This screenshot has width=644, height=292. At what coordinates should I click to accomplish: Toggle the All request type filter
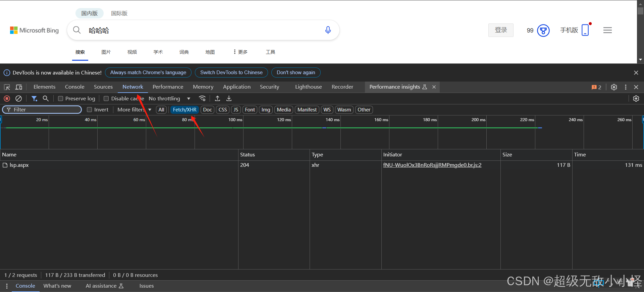point(161,110)
